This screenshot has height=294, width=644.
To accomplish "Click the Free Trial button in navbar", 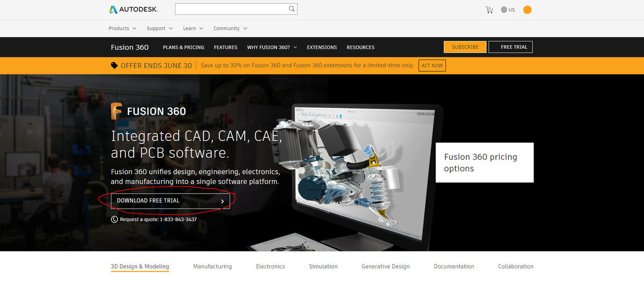I will [x=510, y=47].
